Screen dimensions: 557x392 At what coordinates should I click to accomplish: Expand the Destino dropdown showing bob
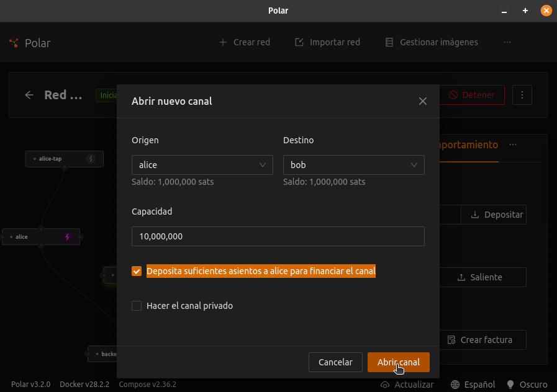pos(353,165)
